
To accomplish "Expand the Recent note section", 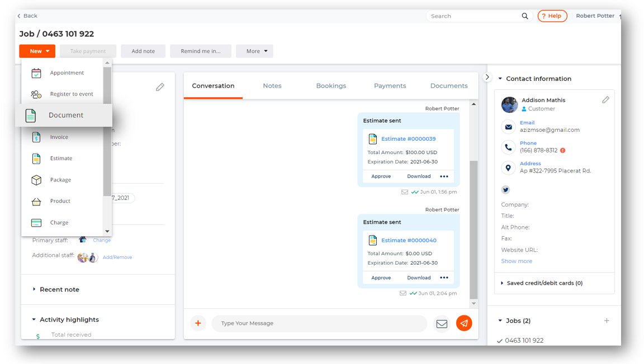I will click(34, 289).
